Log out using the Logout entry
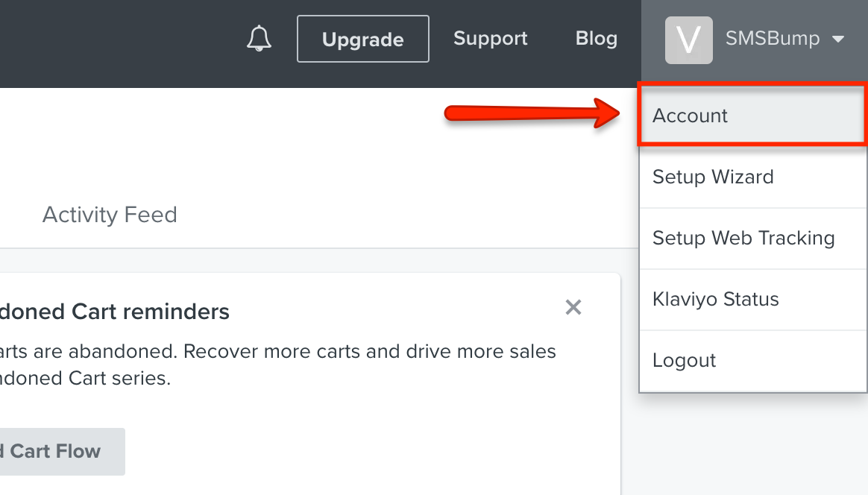This screenshot has width=868, height=495. [753, 361]
